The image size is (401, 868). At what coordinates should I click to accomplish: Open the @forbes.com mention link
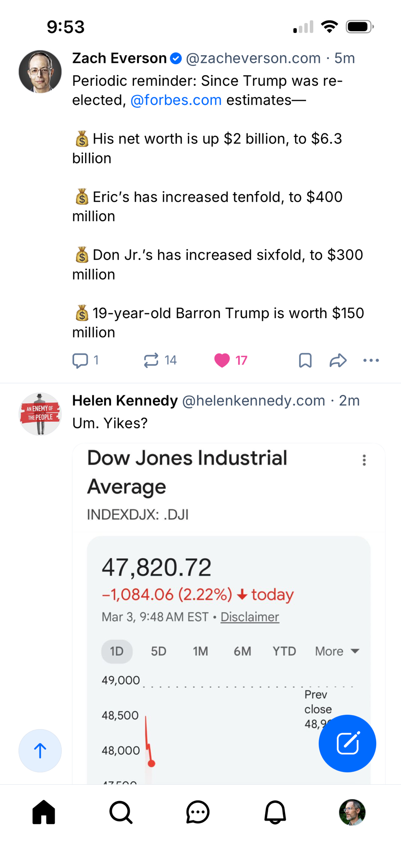176,100
